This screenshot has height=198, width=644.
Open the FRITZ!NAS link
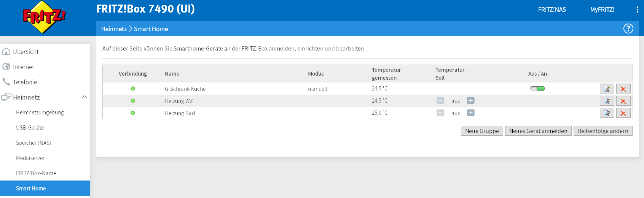(x=552, y=10)
